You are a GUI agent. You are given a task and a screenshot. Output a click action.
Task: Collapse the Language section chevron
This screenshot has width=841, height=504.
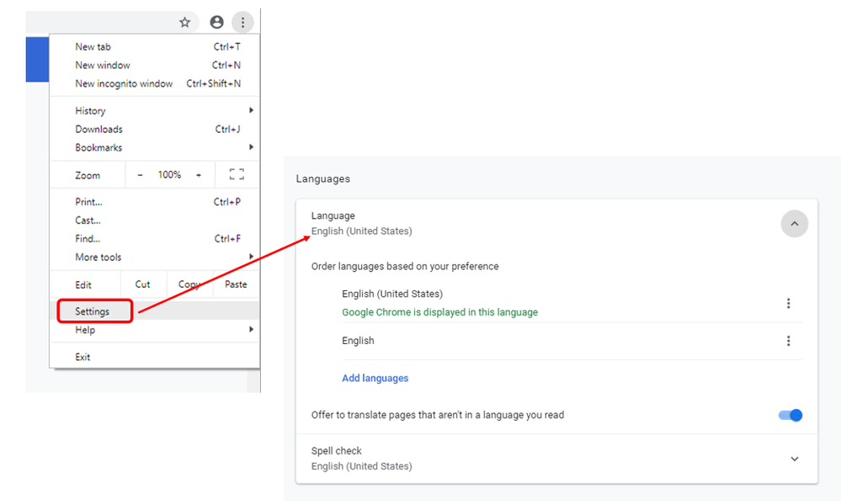click(x=794, y=224)
